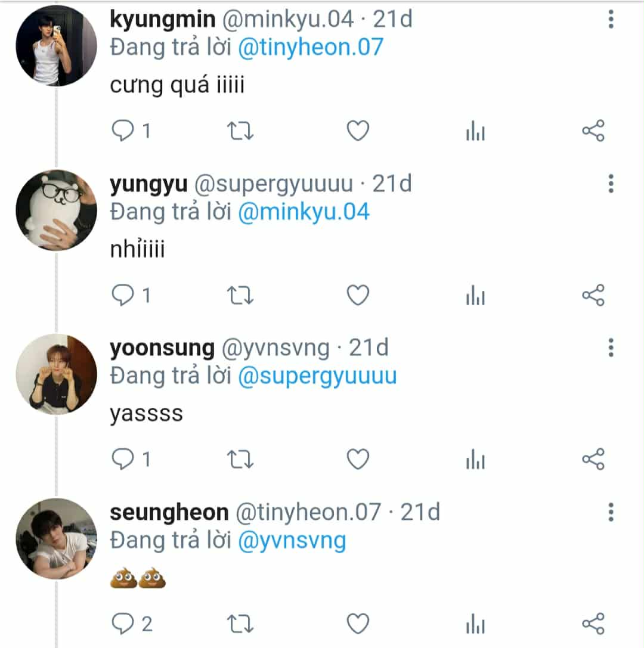Open more options on kyungmin's tweet
Viewport: 644px width, 648px height.
click(x=611, y=20)
